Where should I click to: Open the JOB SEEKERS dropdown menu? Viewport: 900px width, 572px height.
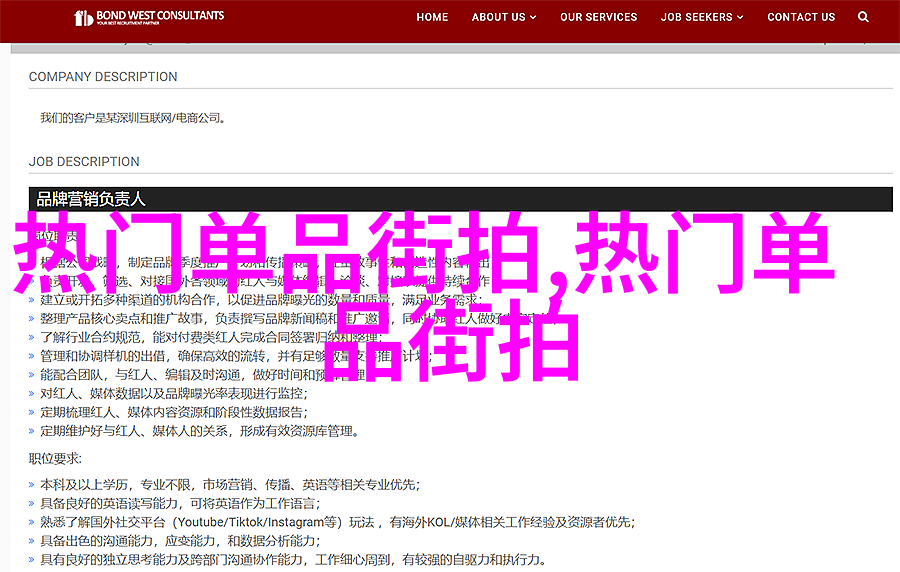(702, 17)
